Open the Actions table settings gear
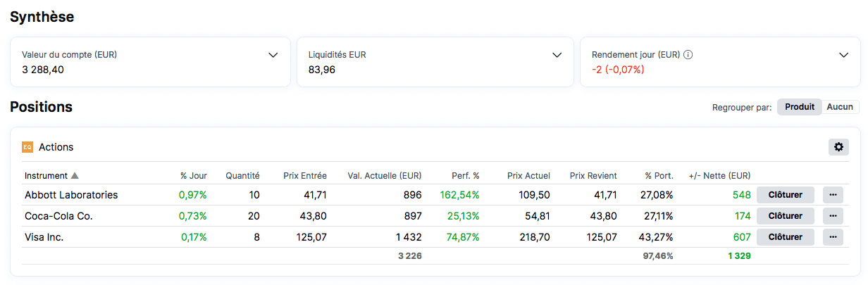 click(838, 147)
